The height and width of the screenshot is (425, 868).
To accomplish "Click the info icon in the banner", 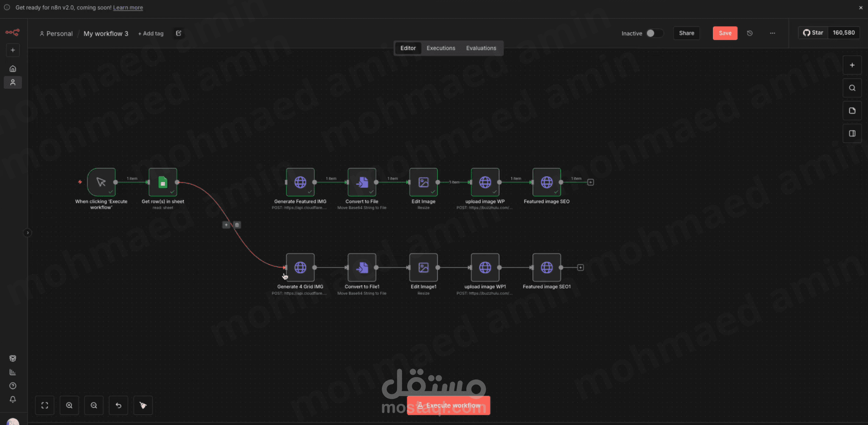I will click(x=7, y=8).
